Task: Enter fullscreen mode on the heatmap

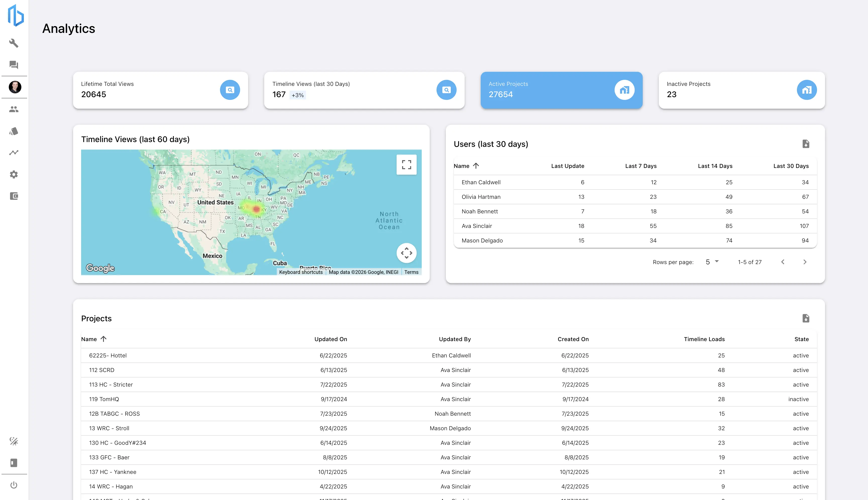Action: pos(407,165)
